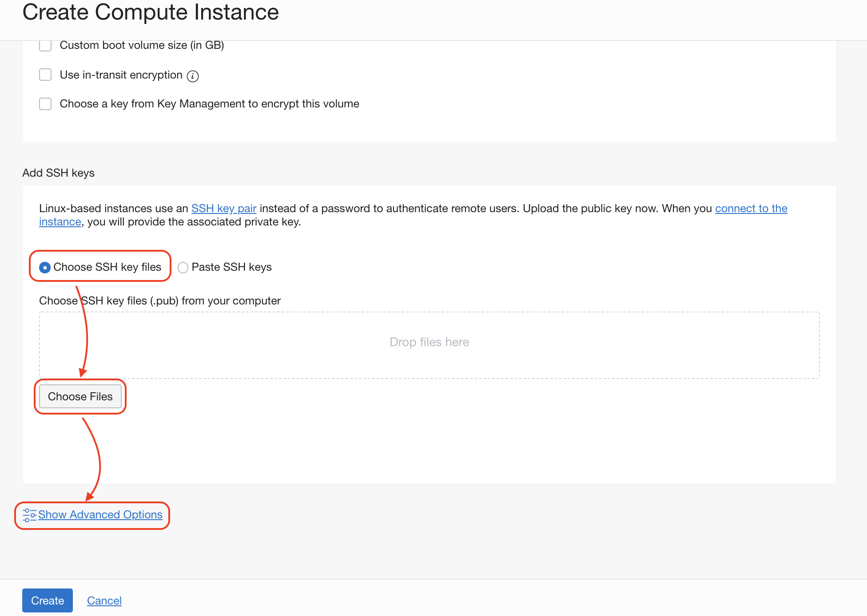Select Paste SSH keys radio option
The image size is (867, 616).
click(x=183, y=268)
